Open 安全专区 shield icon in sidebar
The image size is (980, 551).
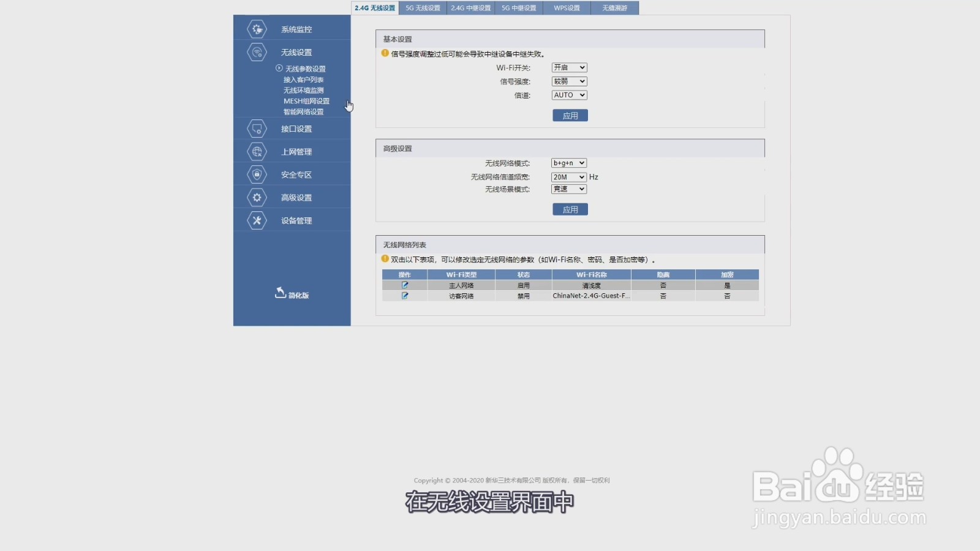(257, 174)
